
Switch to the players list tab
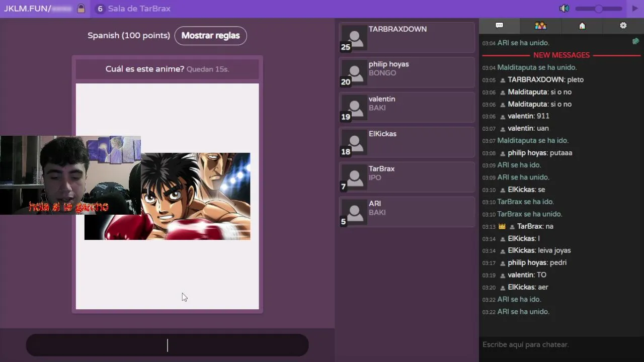coord(540,26)
